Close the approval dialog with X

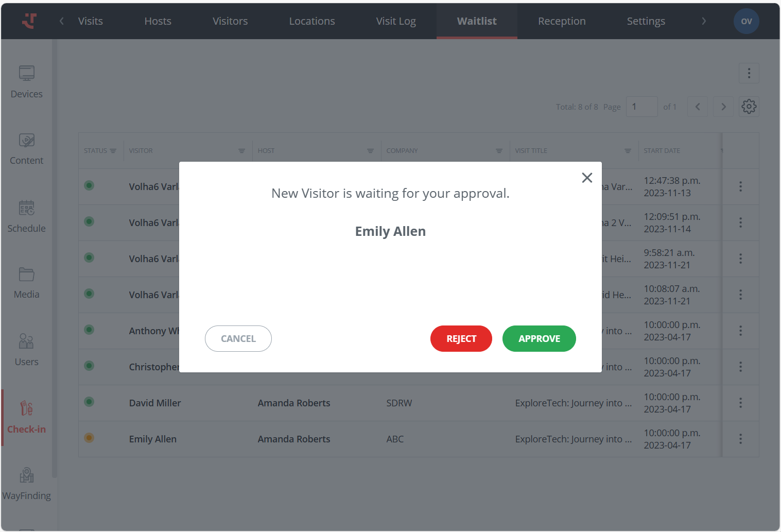tap(587, 178)
